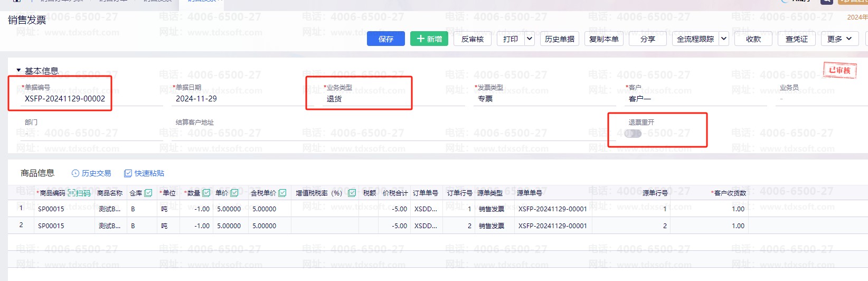Click the blue 保存 button
Image resolution: width=868 pixels, height=281 pixels.
385,39
